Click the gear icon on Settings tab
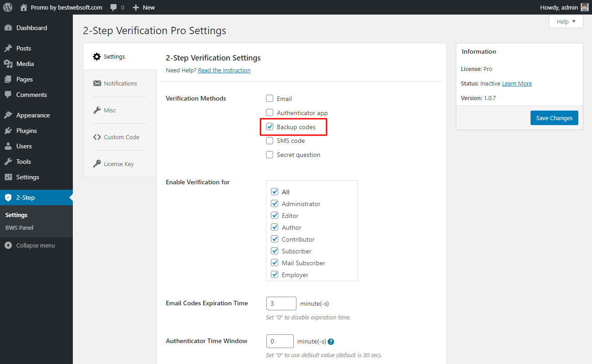Screen dimensions: 592x364 click(x=97, y=56)
